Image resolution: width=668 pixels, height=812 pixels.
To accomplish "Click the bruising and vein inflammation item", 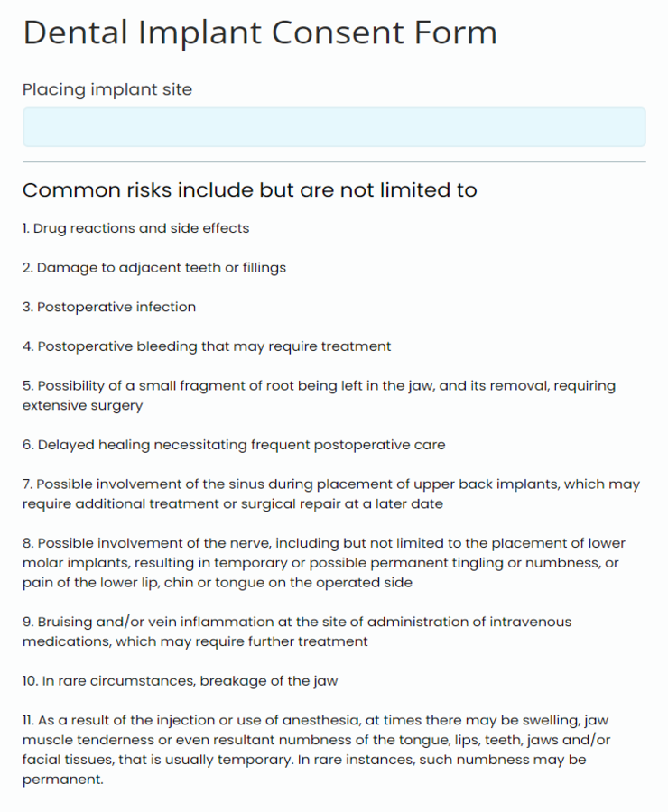I will click(x=296, y=632).
